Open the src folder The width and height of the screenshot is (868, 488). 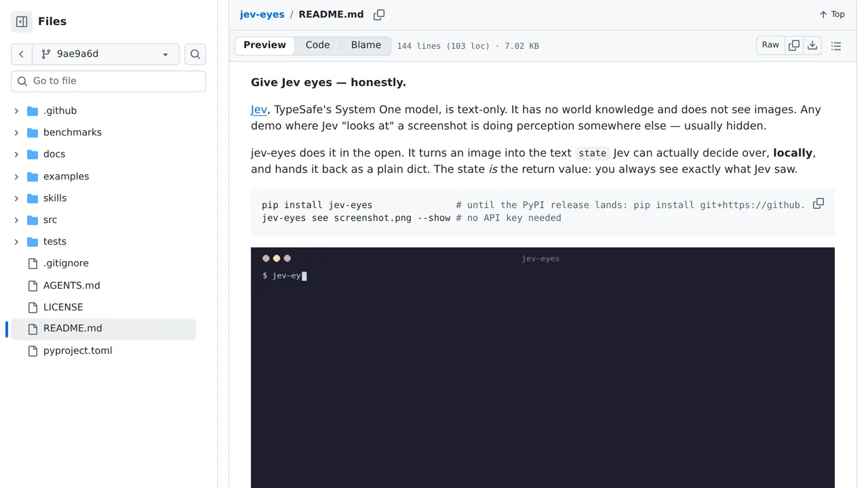pos(50,220)
